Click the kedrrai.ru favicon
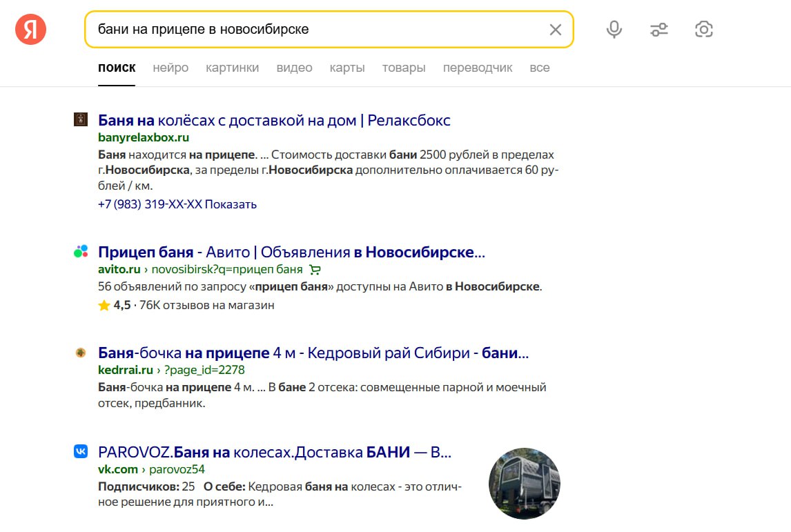 click(x=81, y=353)
